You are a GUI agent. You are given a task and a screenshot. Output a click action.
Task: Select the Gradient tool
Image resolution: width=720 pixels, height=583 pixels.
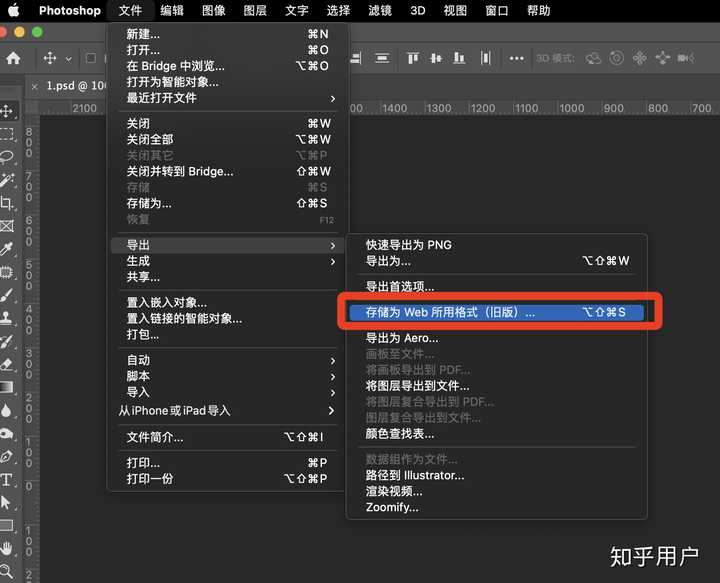point(7,387)
